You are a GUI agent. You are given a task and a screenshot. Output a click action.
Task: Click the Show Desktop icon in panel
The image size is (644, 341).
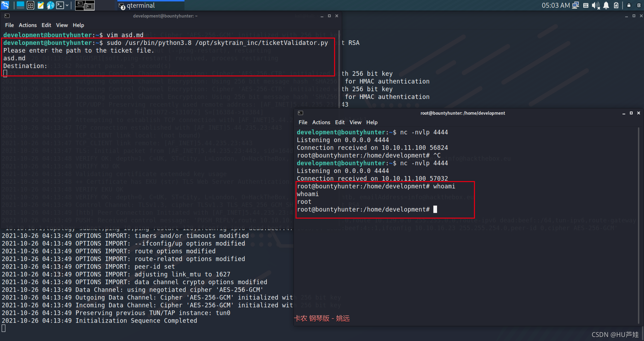[20, 5]
